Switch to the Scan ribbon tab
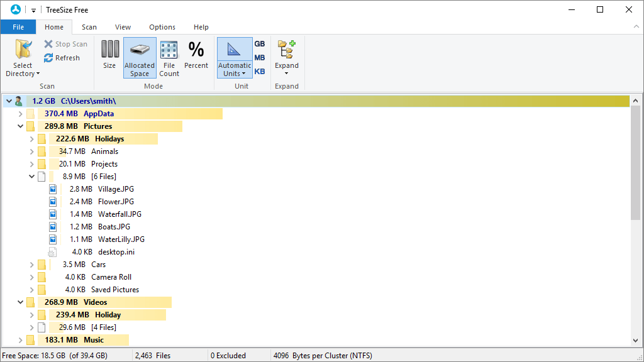644x362 pixels. pyautogui.click(x=89, y=27)
